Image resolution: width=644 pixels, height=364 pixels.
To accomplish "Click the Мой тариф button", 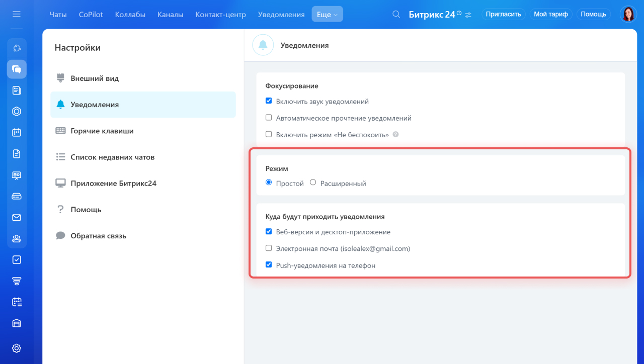I will [x=551, y=14].
